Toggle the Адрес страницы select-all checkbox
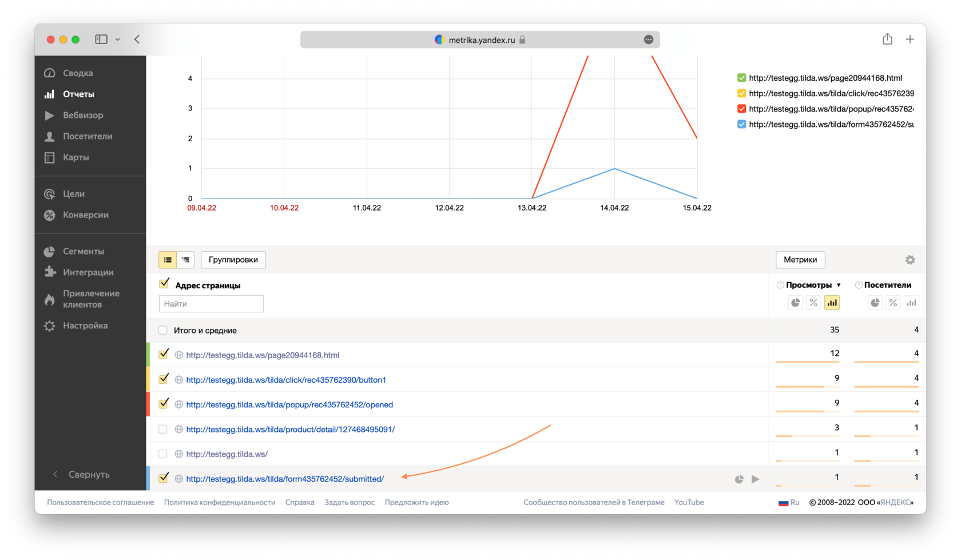Viewport: 961px width, 560px height. coord(164,284)
